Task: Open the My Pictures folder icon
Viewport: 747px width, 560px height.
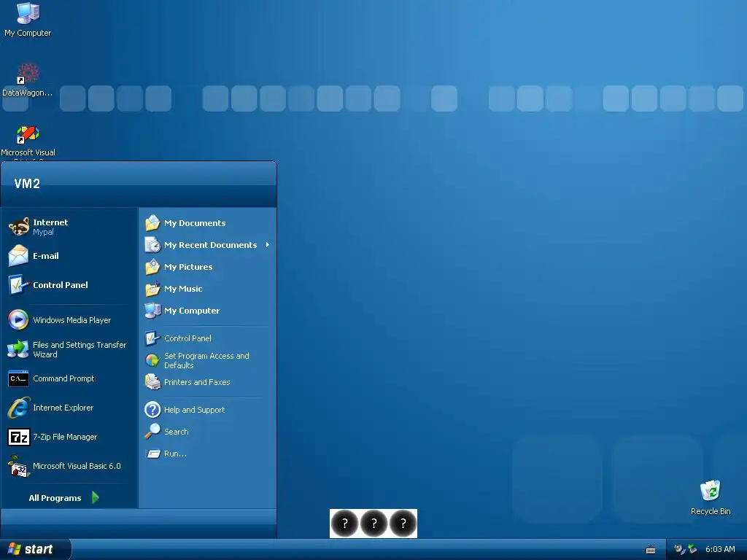Action: (x=152, y=267)
